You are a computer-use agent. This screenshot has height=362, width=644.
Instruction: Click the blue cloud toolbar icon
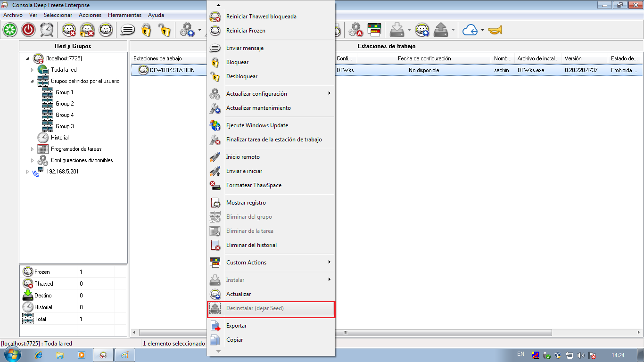[470, 30]
